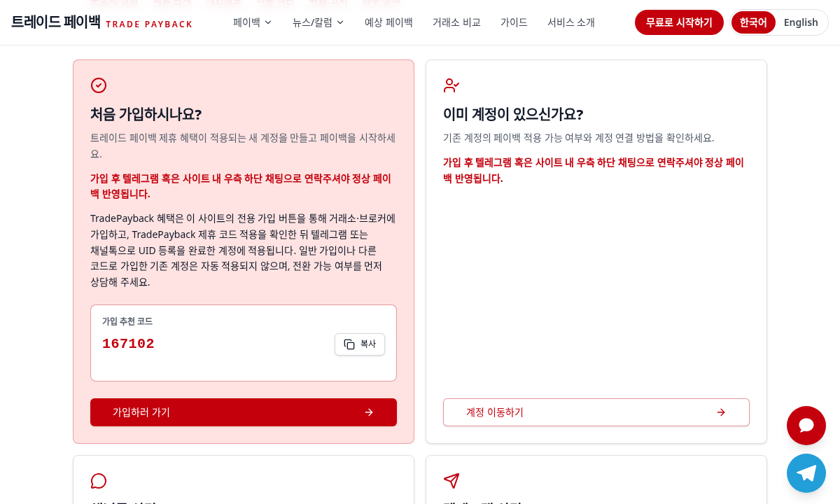Switch language to English
This screenshot has width=840, height=504.
pos(801,22)
